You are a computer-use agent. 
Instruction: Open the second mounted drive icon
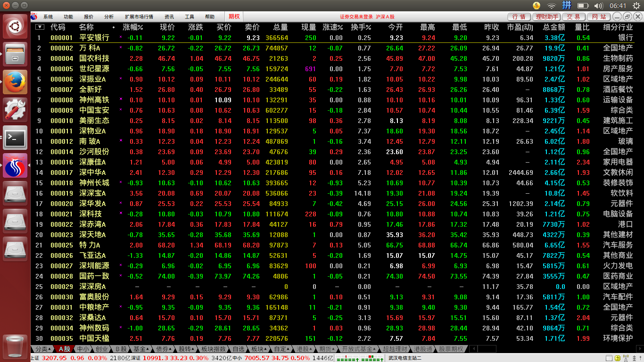(x=15, y=221)
